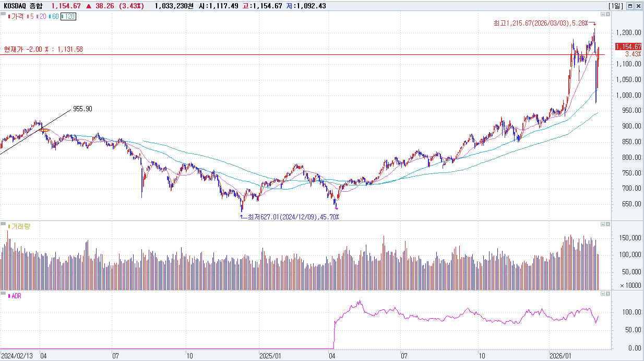Image resolution: width=644 pixels, height=361 pixels.
Task: Click the gray handle above the 가격 legend
Action: click(x=3, y=14)
